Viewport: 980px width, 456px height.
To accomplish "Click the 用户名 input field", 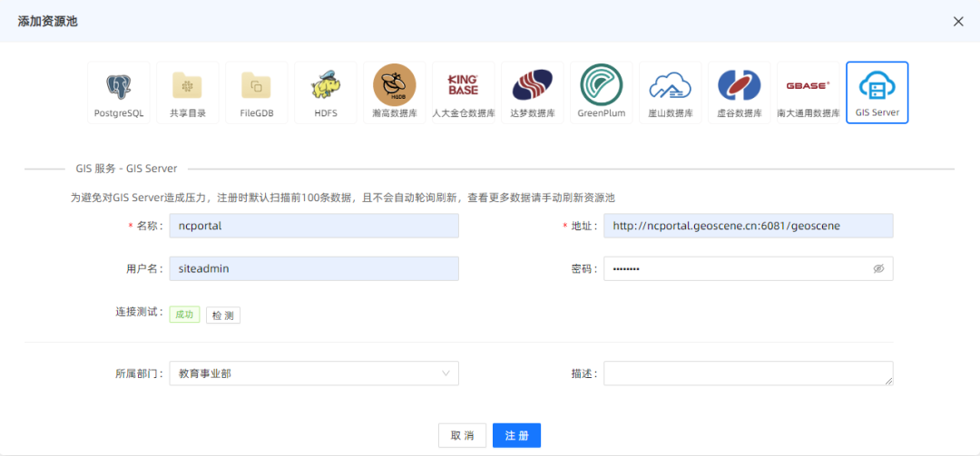I will [314, 268].
